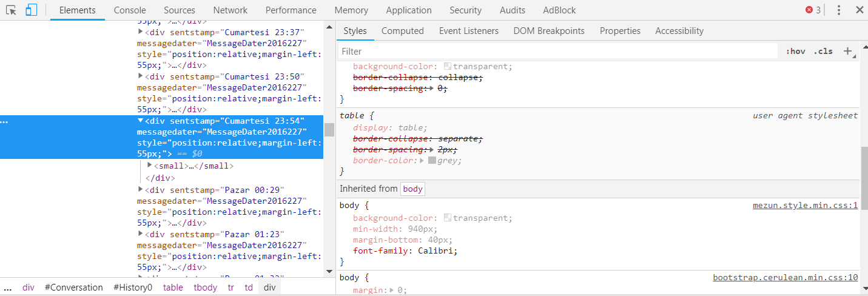868x296 pixels.
Task: Open the Sources tab
Action: 179,10
